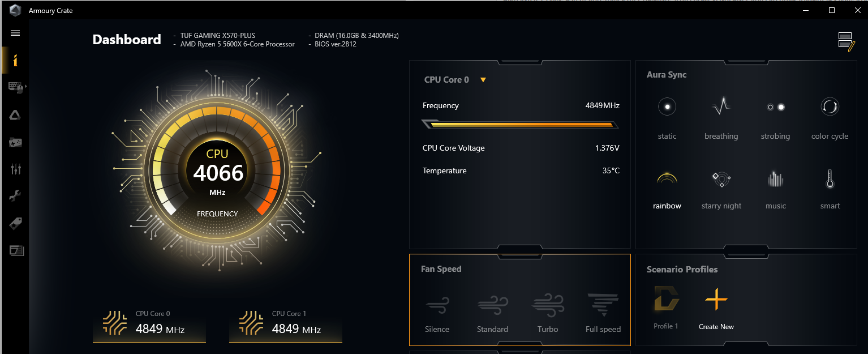Click the Aura Sync panel title

coord(667,75)
